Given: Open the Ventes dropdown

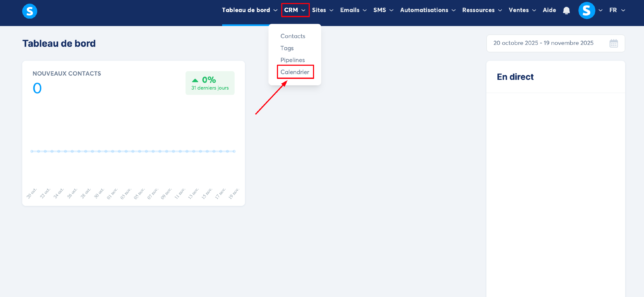Looking at the screenshot, I should (522, 10).
